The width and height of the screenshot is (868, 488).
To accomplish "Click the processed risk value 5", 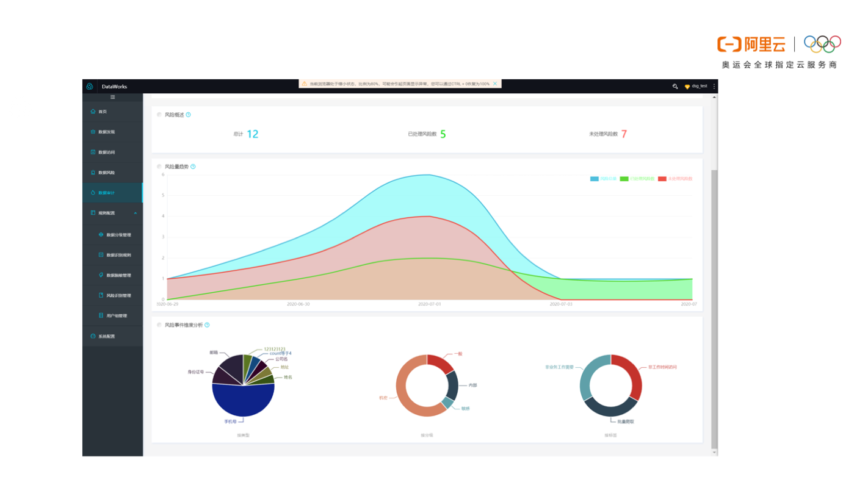I will pyautogui.click(x=443, y=134).
